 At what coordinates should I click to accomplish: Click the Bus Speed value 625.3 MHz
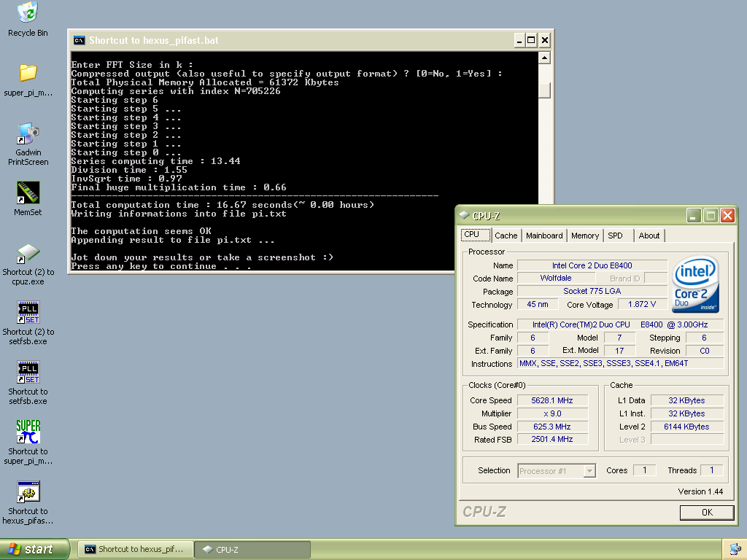click(x=552, y=427)
